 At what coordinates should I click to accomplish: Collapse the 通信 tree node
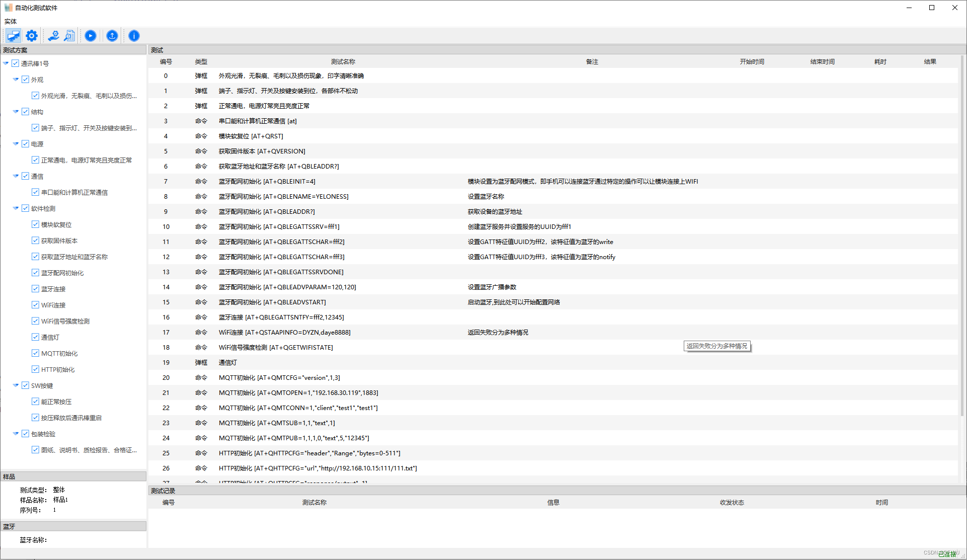(16, 176)
